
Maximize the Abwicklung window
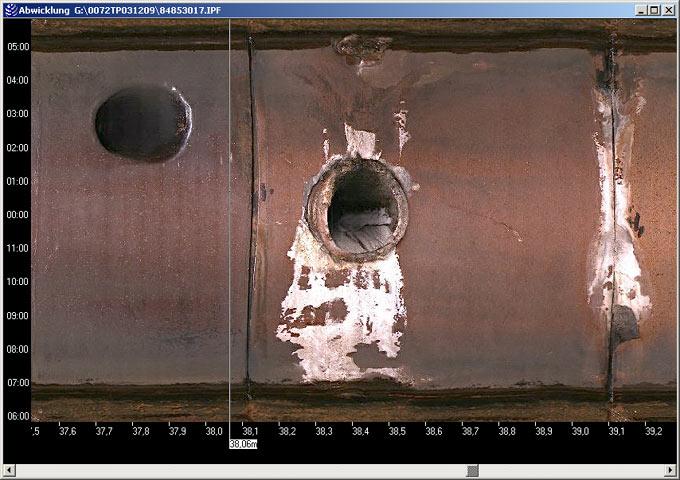[655, 9]
